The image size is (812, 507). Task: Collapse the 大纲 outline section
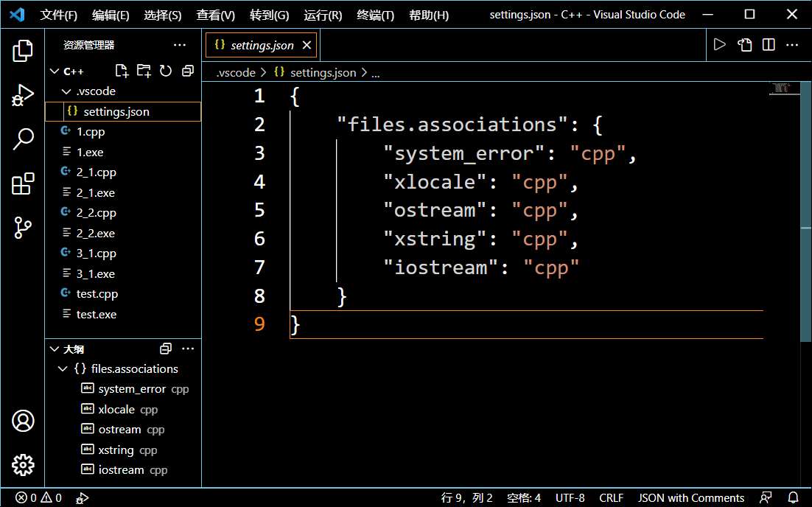pyautogui.click(x=55, y=349)
